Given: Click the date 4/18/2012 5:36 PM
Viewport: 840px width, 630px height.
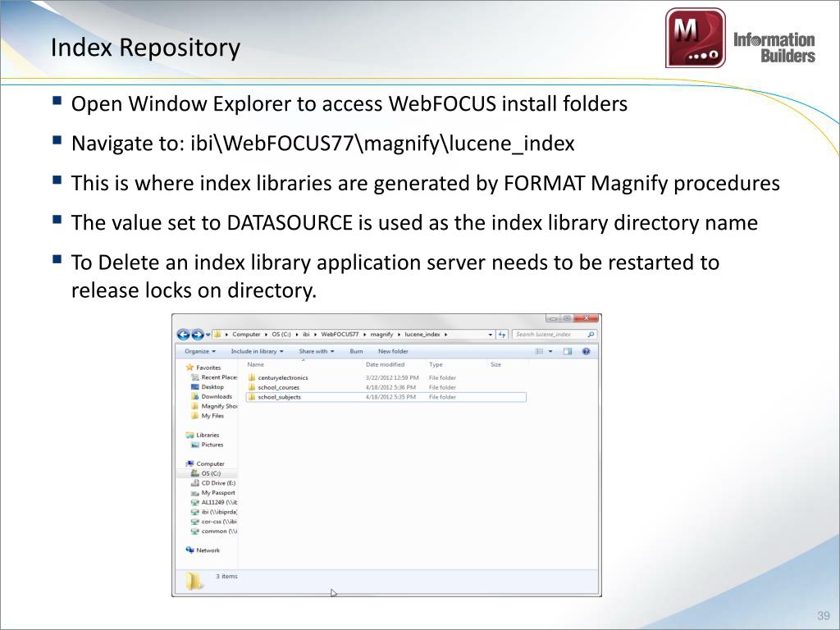Looking at the screenshot, I should (390, 387).
